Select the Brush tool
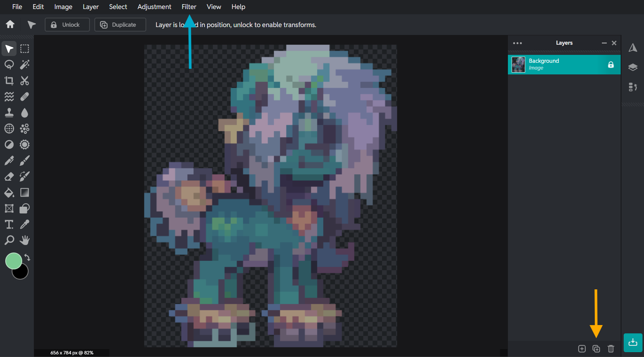Screen dimensions: 644x357 [x=25, y=160]
